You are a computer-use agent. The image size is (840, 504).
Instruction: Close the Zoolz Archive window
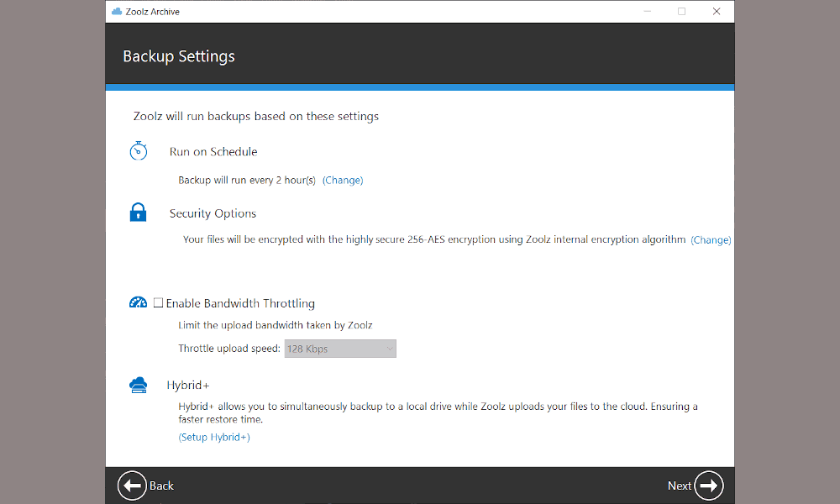click(717, 11)
